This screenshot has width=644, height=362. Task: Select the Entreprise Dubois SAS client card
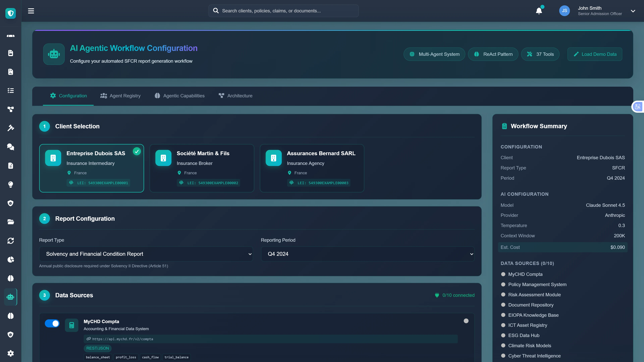92,168
